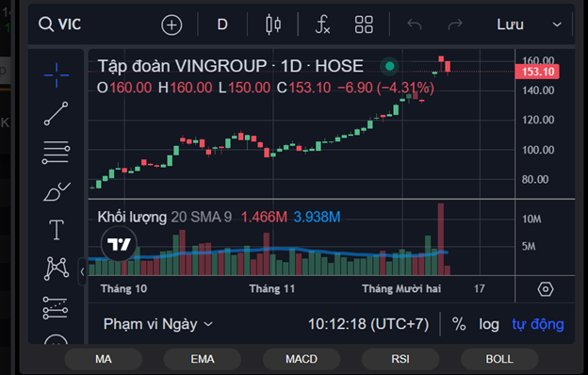Select the MACD indicator tab

coord(302,359)
